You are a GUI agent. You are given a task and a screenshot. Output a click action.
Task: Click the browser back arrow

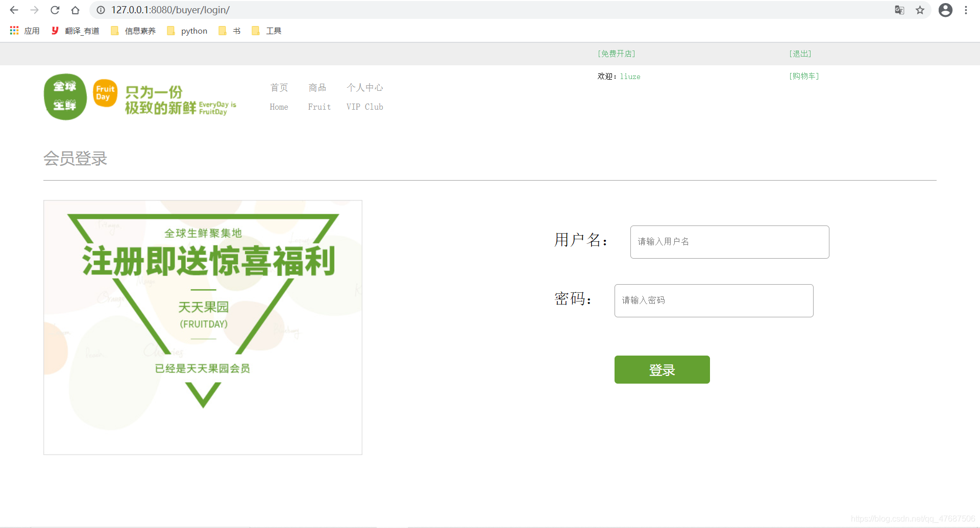pyautogui.click(x=14, y=10)
